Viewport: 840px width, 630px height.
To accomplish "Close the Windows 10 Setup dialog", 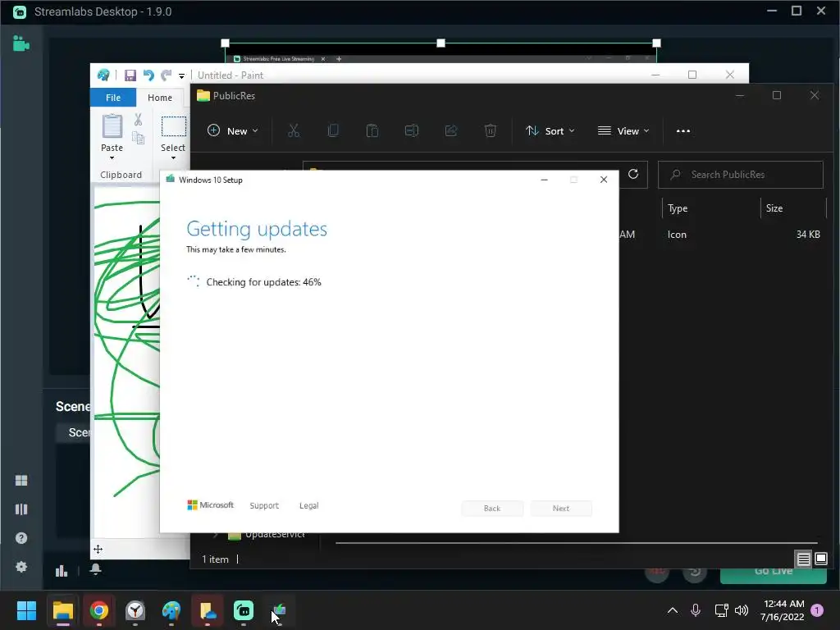I will coord(604,180).
